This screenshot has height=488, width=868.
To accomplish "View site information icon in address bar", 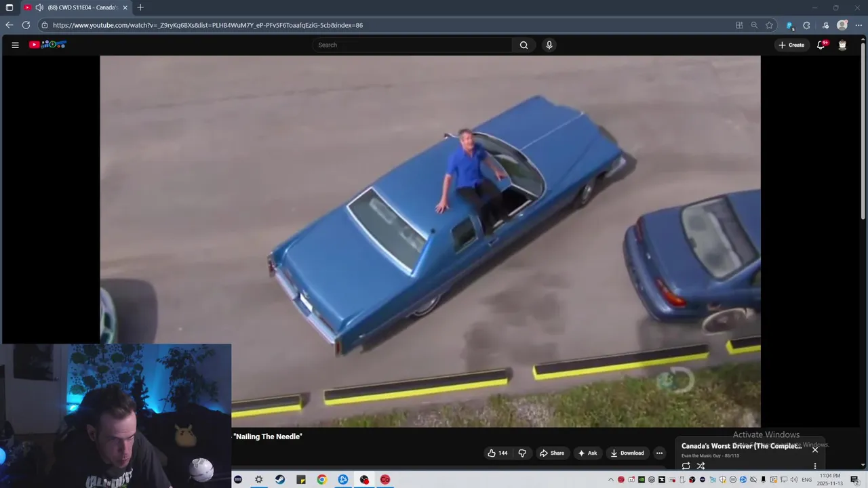I will click(44, 25).
